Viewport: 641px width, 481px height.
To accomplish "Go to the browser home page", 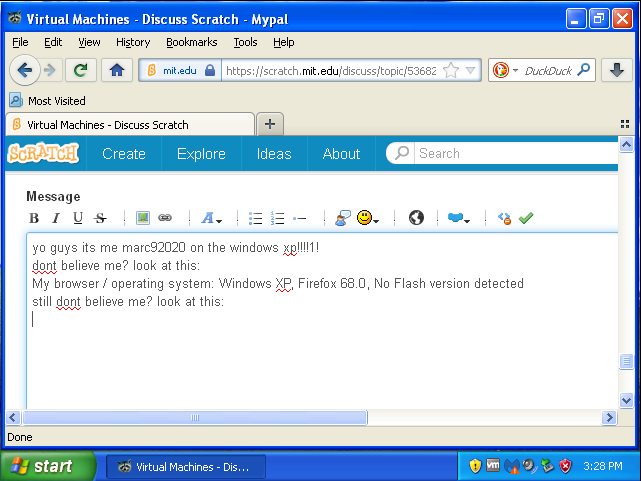I will 117,70.
